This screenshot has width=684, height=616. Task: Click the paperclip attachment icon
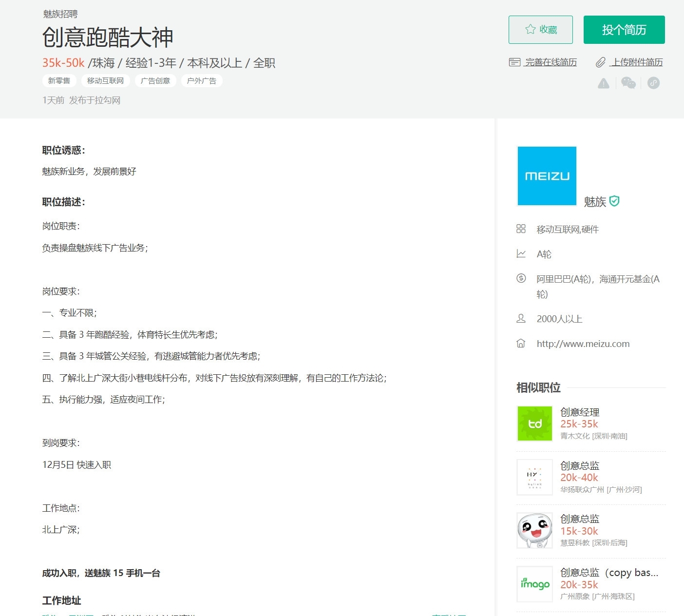coord(601,62)
